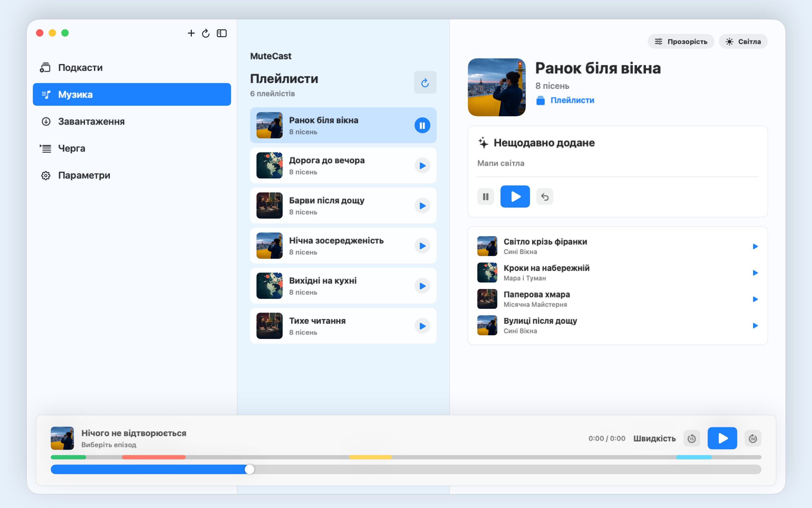812x508 pixels.
Task: Play track Світло крізь фіранки
Action: pyautogui.click(x=755, y=246)
